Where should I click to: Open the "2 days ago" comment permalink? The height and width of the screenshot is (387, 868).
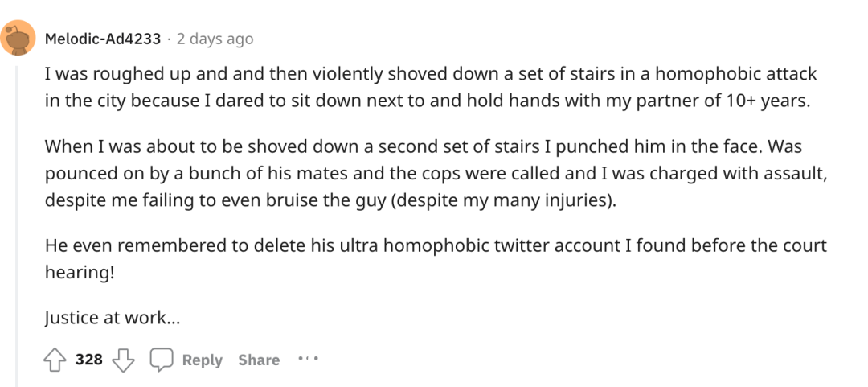tap(215, 39)
